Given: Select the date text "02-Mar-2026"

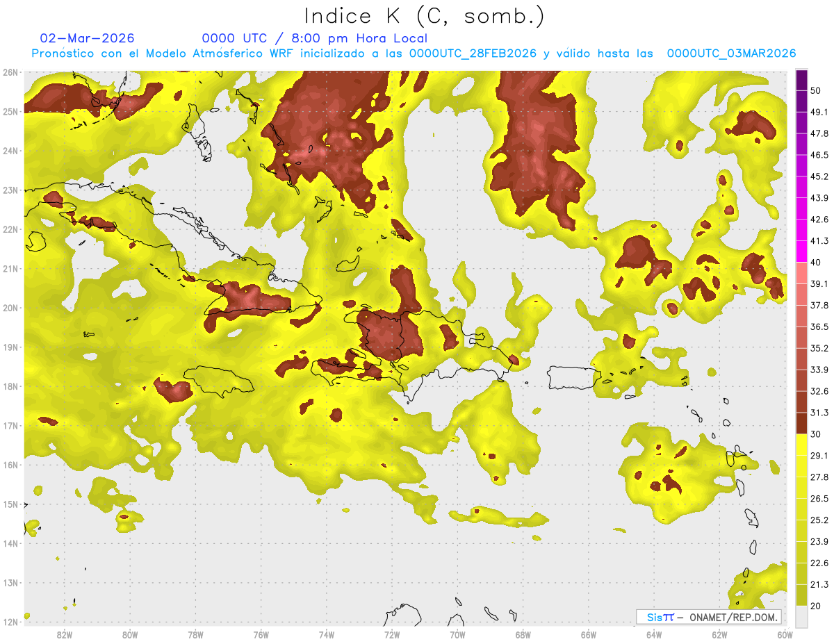Looking at the screenshot, I should click(x=88, y=38).
